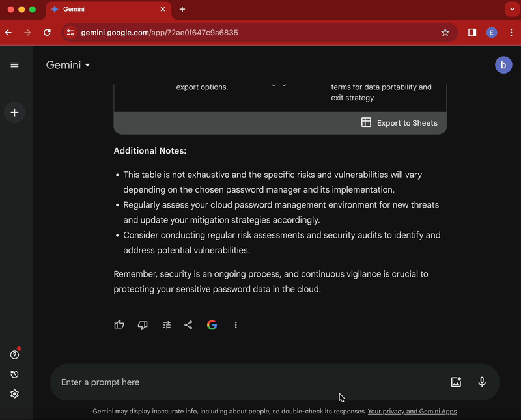Click paragraph starting 'Remember, security is an ongoing'

[271, 281]
